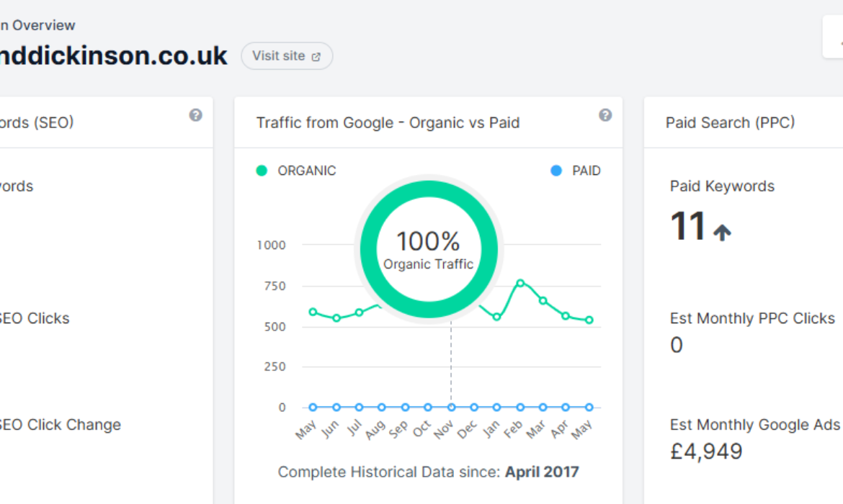The width and height of the screenshot is (843, 504).
Task: Select the Mar organic data point
Action: point(543,300)
